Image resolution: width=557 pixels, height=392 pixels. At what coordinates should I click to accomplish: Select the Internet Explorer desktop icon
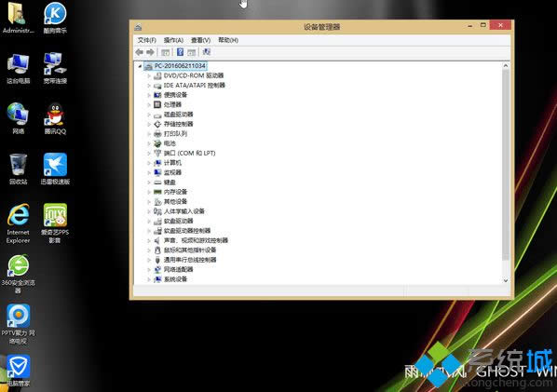pos(18,223)
